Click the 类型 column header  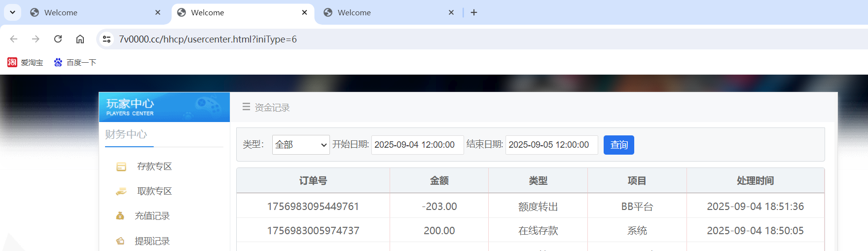pos(538,181)
